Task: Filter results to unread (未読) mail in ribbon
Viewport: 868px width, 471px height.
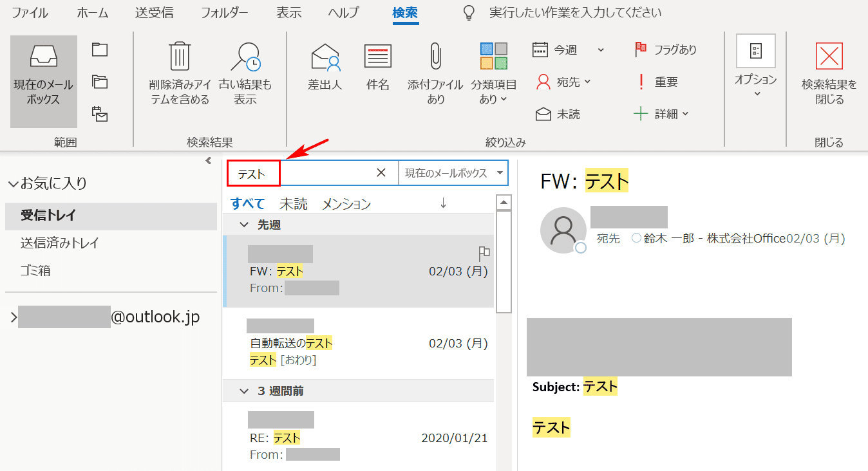Action: [558, 114]
